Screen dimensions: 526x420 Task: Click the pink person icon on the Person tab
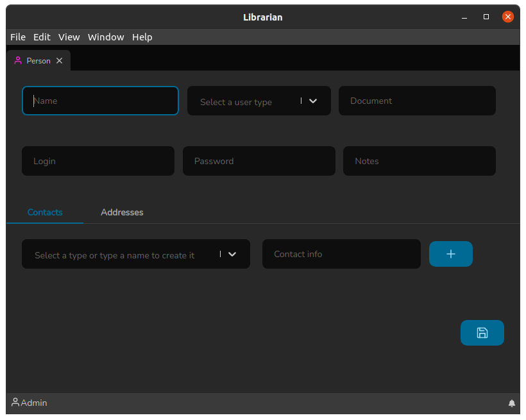(17, 60)
